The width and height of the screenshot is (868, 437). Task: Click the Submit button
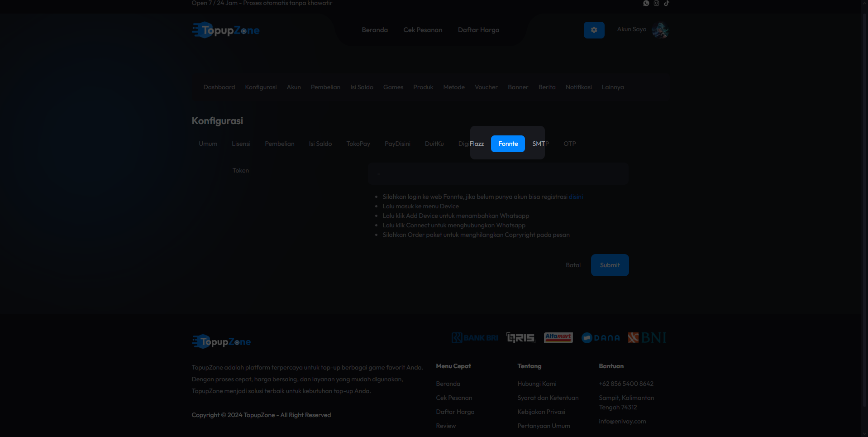point(610,265)
